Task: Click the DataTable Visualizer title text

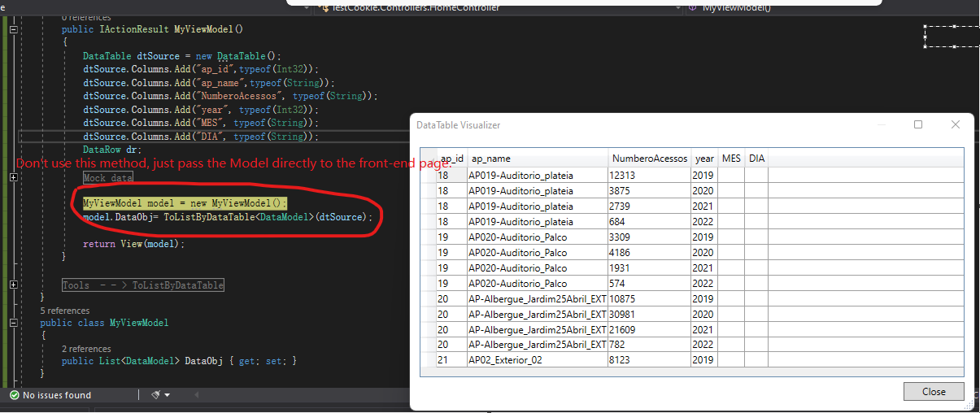Action: 459,125
